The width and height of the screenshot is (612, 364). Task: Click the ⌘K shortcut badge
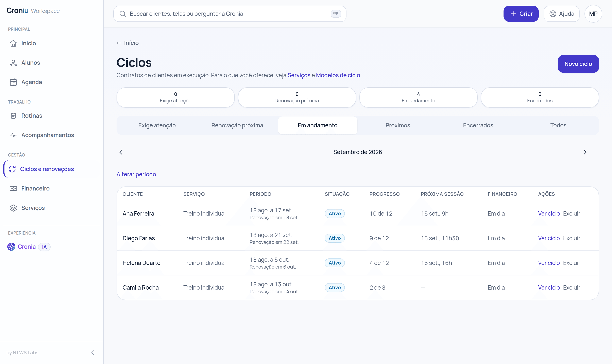tap(336, 14)
